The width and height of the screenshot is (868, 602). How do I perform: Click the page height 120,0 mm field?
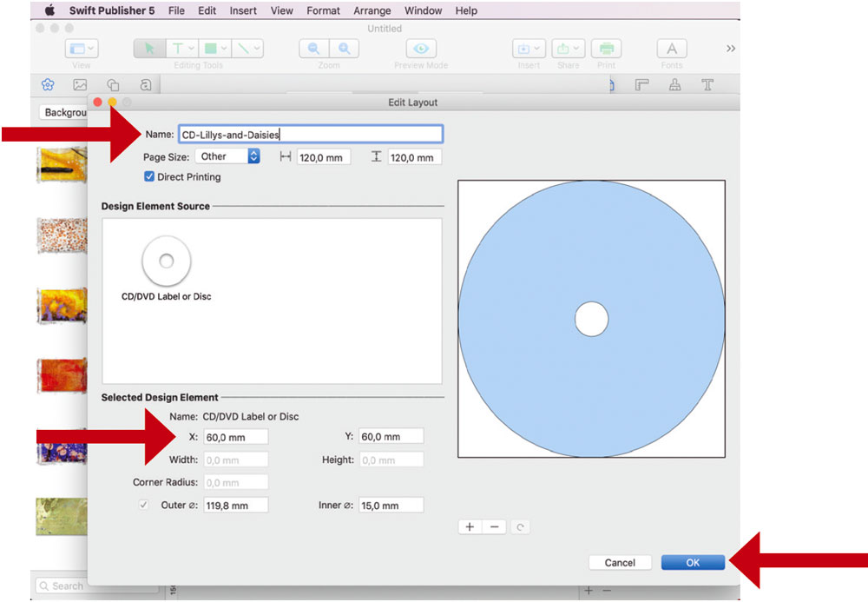[x=415, y=157]
